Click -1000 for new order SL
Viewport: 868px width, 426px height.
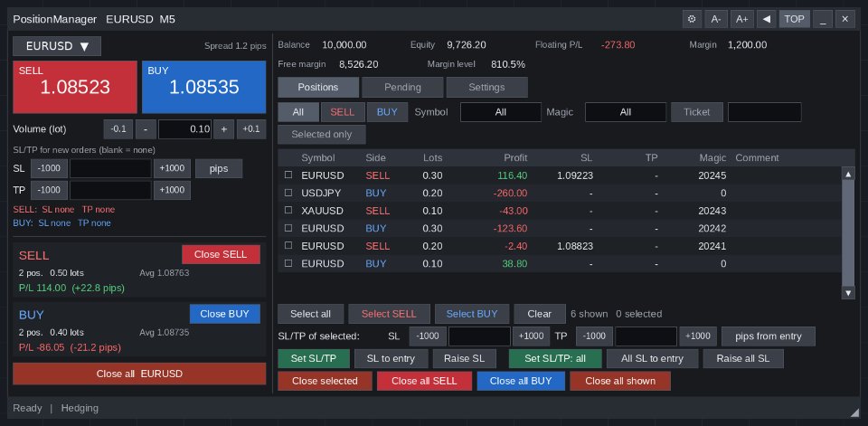click(x=49, y=168)
